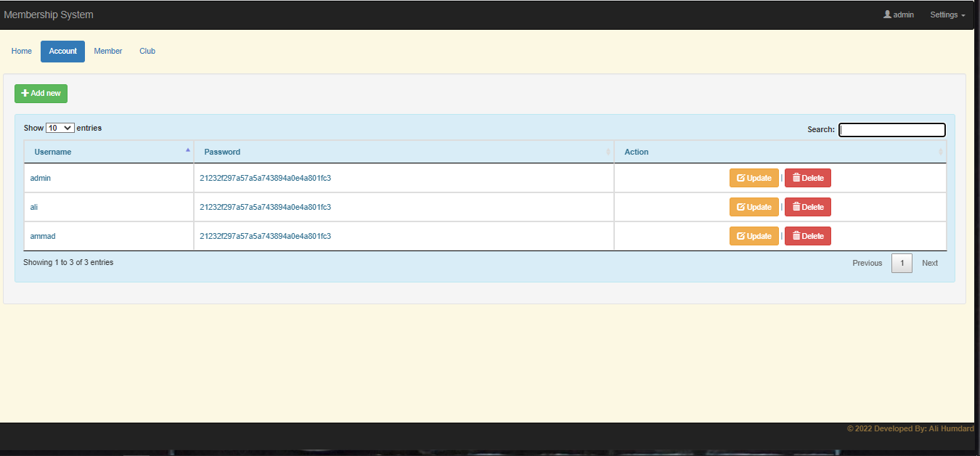Focus the Search input field
This screenshot has height=456, width=980.
tap(892, 130)
